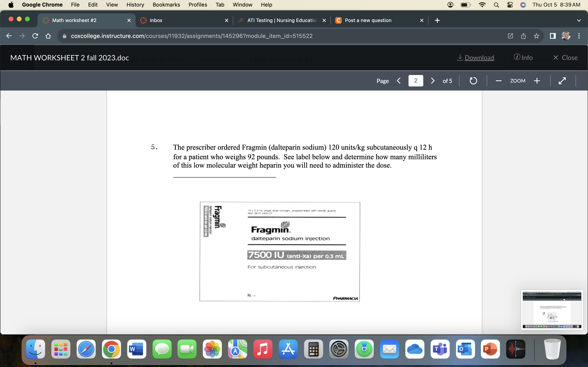Zoom out with the minus icon
Viewport: 588px width, 367px height.
[499, 81]
